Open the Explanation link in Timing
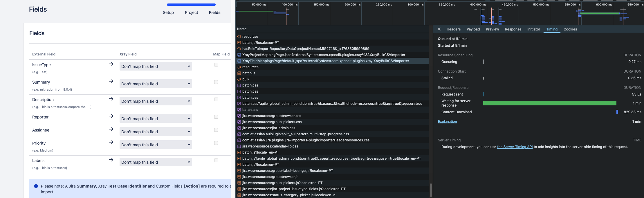 click(447, 122)
